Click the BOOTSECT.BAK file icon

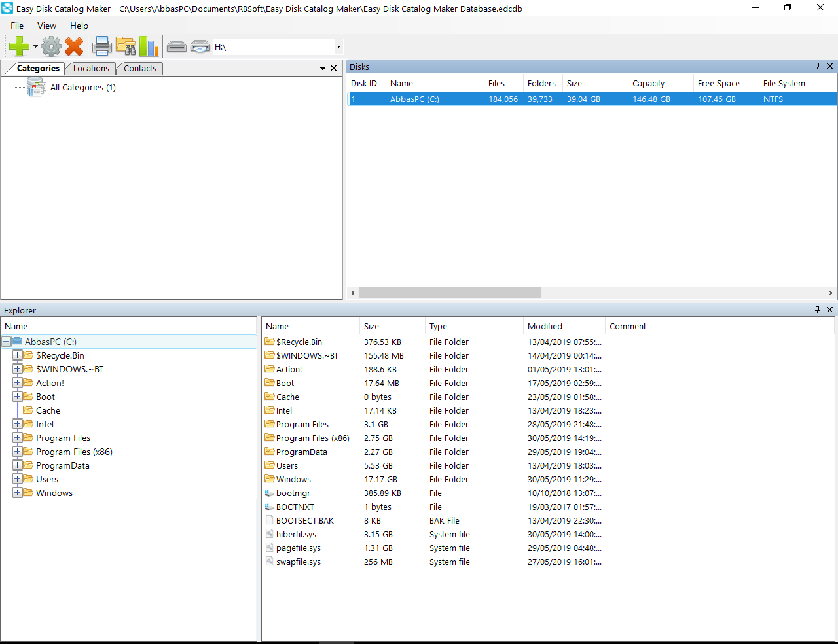pyautogui.click(x=270, y=520)
